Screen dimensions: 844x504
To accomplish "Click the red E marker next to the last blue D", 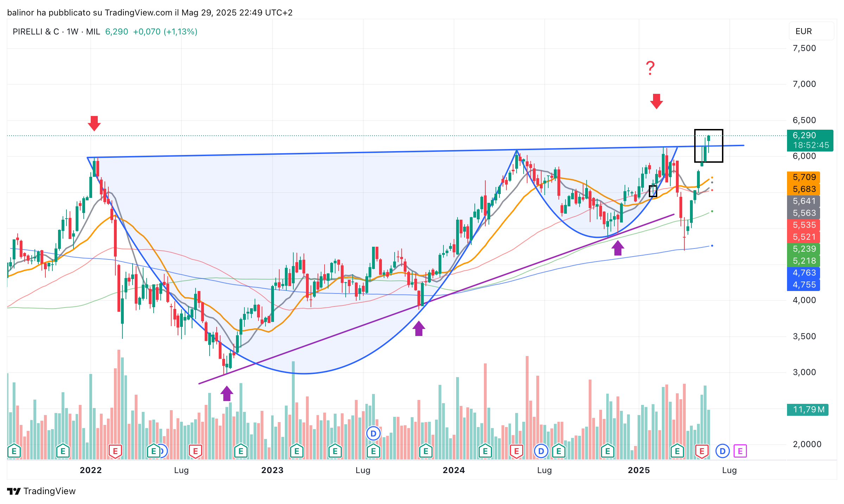I will coord(702,451).
